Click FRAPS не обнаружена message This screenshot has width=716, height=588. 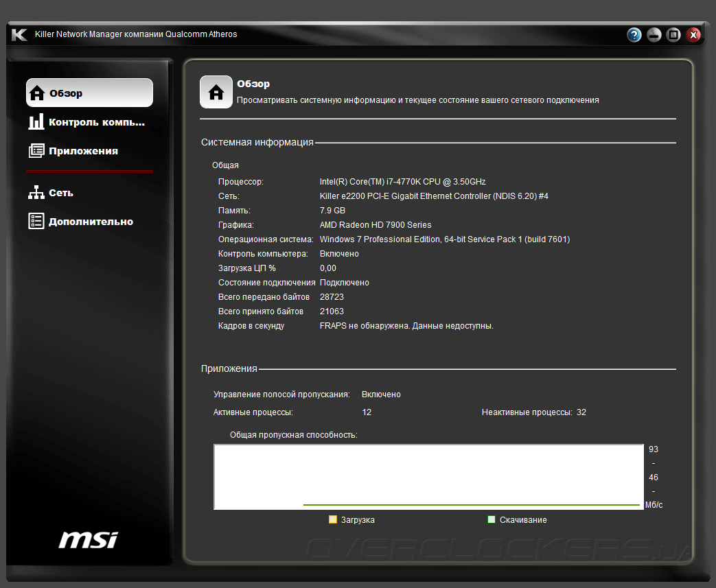(x=406, y=326)
